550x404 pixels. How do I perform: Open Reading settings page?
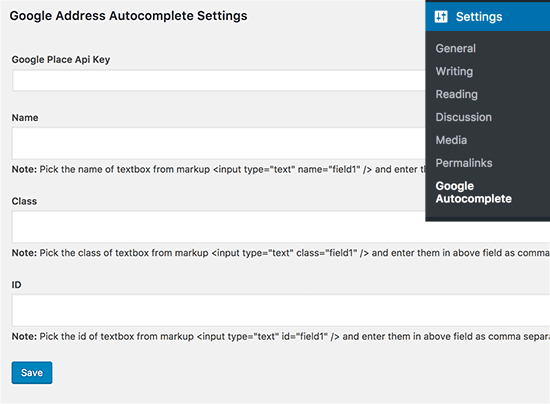pyautogui.click(x=456, y=94)
